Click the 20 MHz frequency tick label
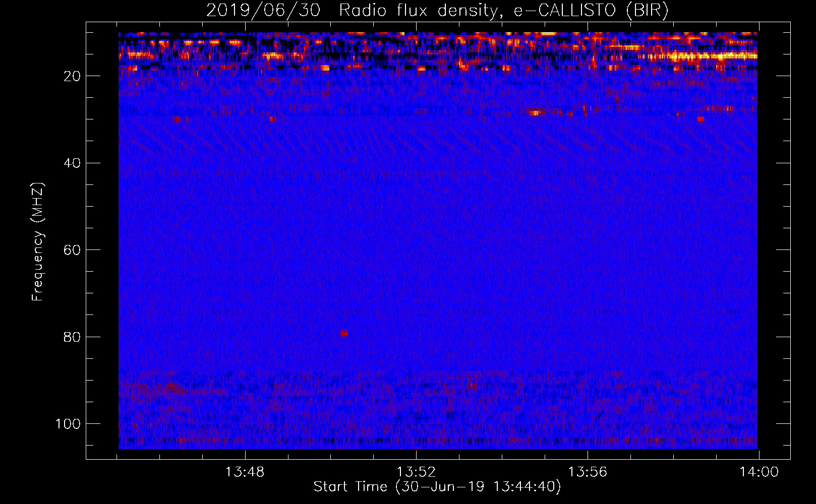This screenshot has width=816, height=504. click(72, 76)
